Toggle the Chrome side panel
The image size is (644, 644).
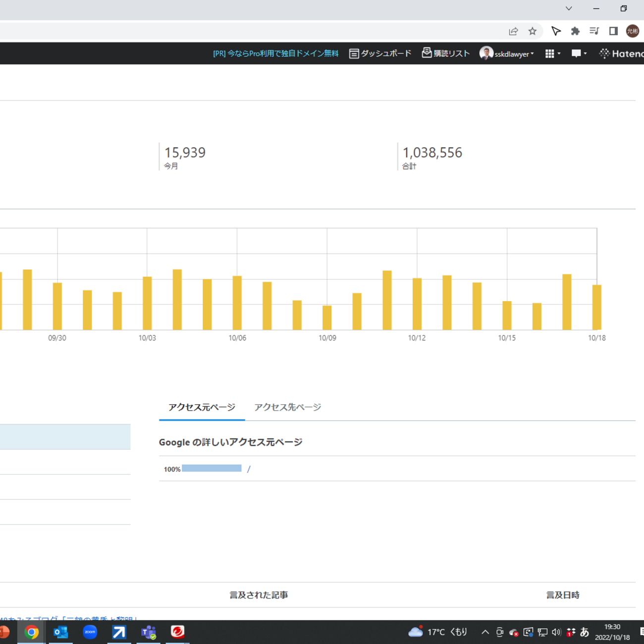point(613,31)
